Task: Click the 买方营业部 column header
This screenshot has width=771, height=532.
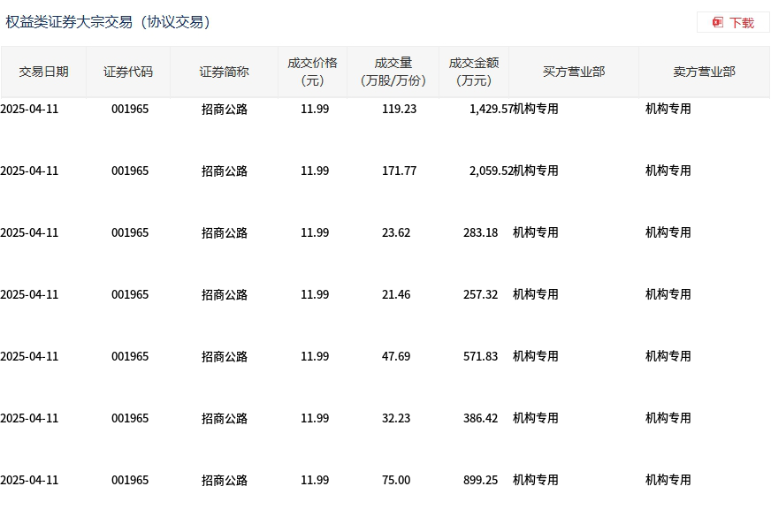Action: (574, 72)
